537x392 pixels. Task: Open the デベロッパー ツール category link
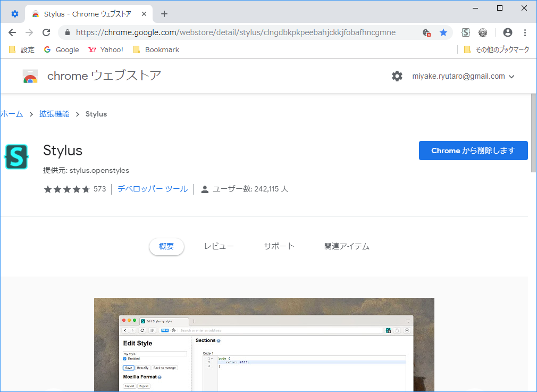point(153,189)
